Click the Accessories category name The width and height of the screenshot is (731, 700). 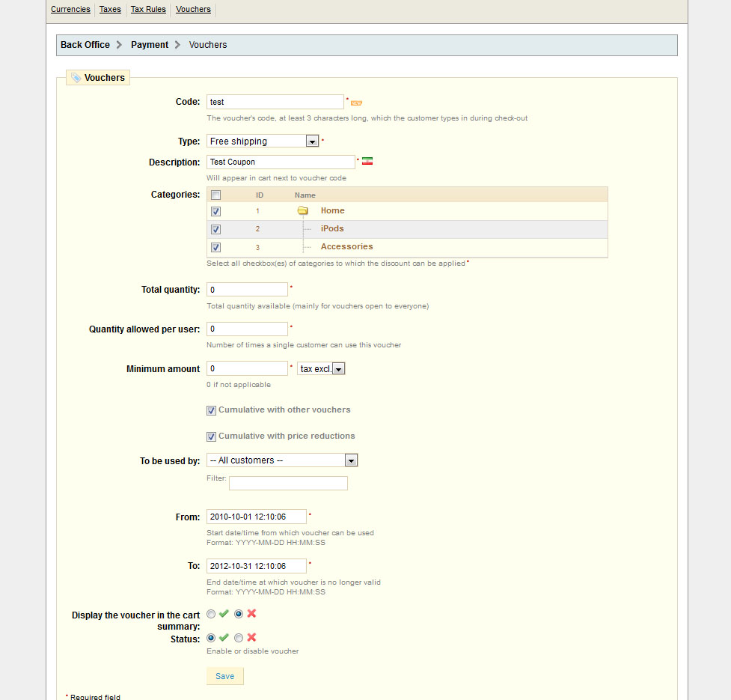pos(347,247)
